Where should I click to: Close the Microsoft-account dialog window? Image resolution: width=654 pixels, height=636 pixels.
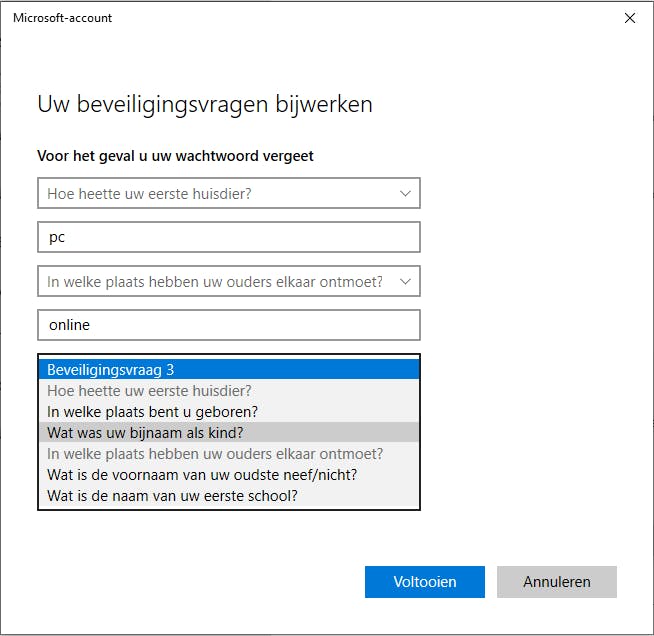tap(629, 18)
